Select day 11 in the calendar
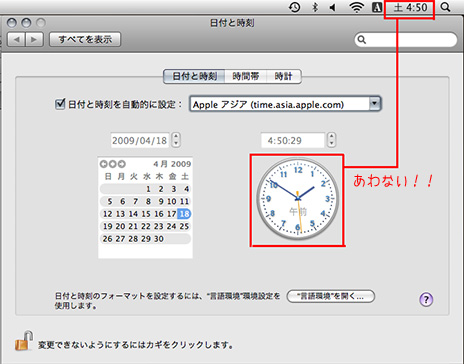The image size is (464, 364). pos(184,201)
